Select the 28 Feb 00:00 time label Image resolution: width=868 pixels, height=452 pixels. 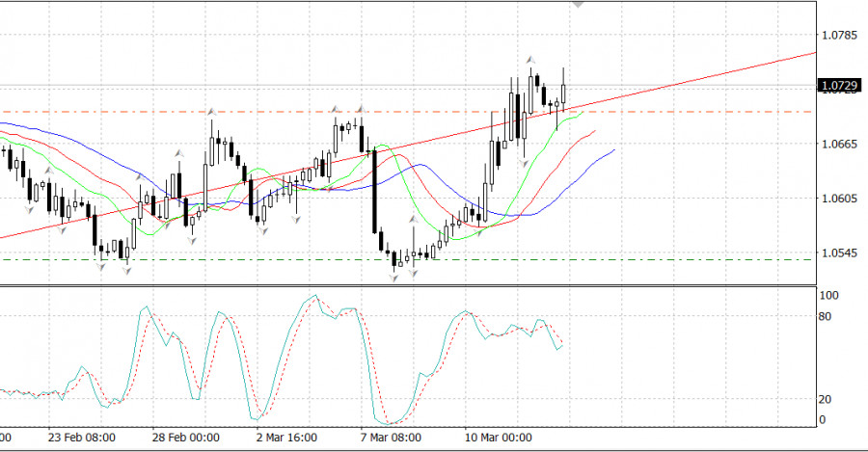click(187, 437)
